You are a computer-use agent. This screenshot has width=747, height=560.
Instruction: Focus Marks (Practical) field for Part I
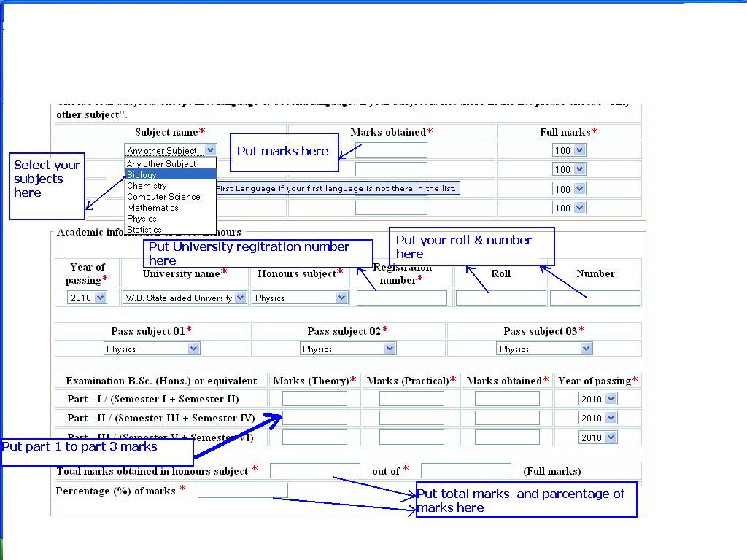click(411, 399)
